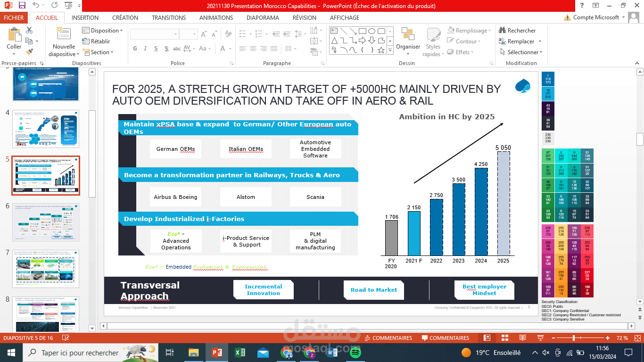
Task: Click Contour outline button
Action: pos(464,41)
